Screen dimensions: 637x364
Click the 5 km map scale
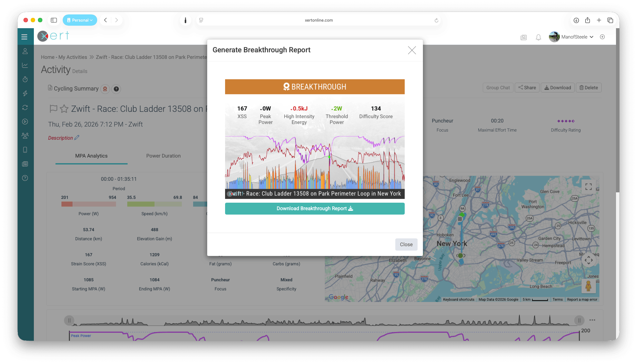[x=535, y=300]
